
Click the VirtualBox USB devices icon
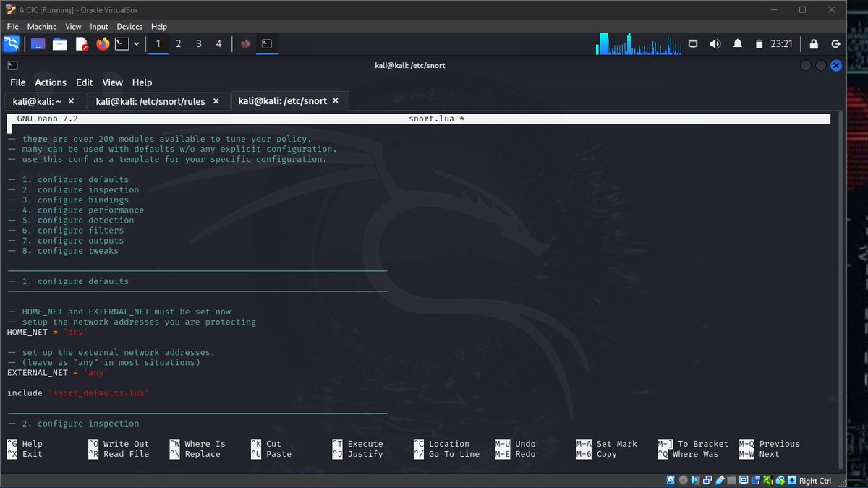720,481
